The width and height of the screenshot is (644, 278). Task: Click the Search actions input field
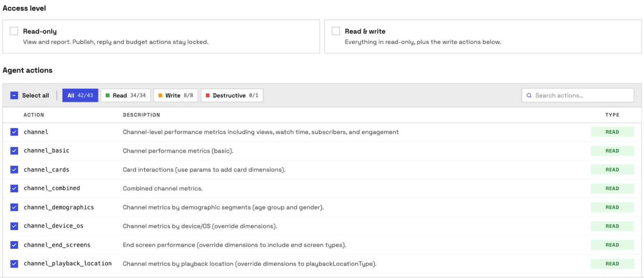(x=577, y=96)
